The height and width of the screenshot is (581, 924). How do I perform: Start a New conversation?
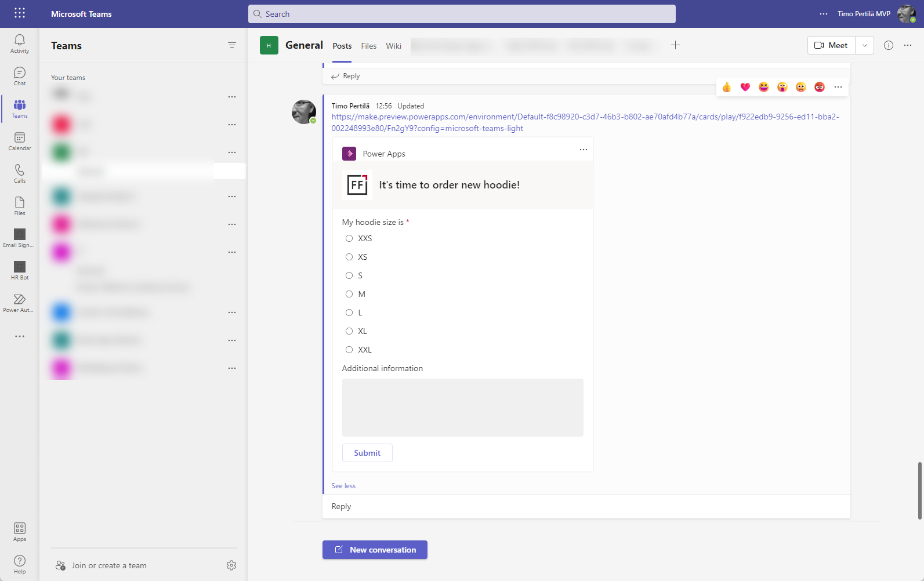tap(375, 550)
